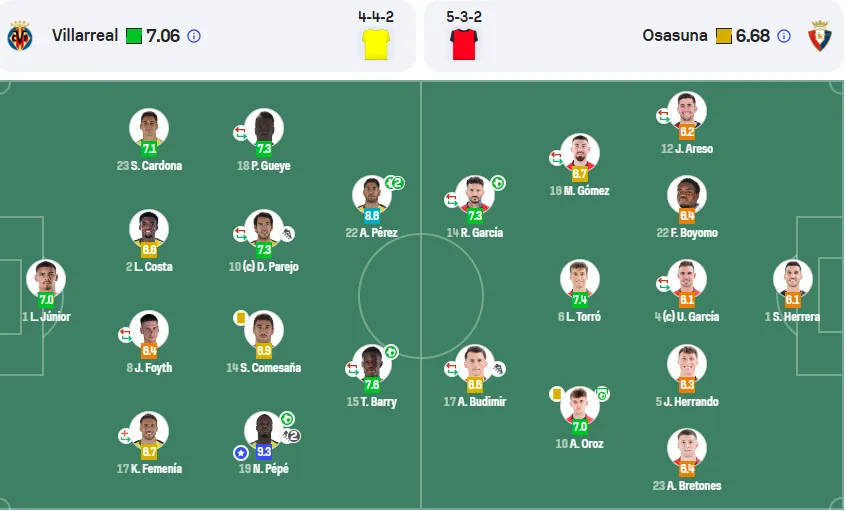Click the red Osasuna jersey icon

(x=464, y=44)
